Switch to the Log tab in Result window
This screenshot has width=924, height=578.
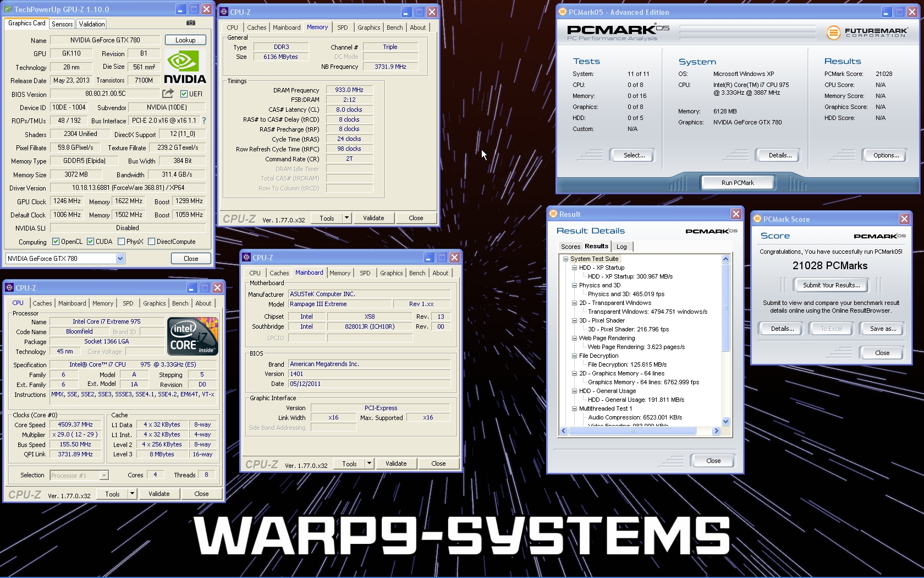pyautogui.click(x=621, y=247)
